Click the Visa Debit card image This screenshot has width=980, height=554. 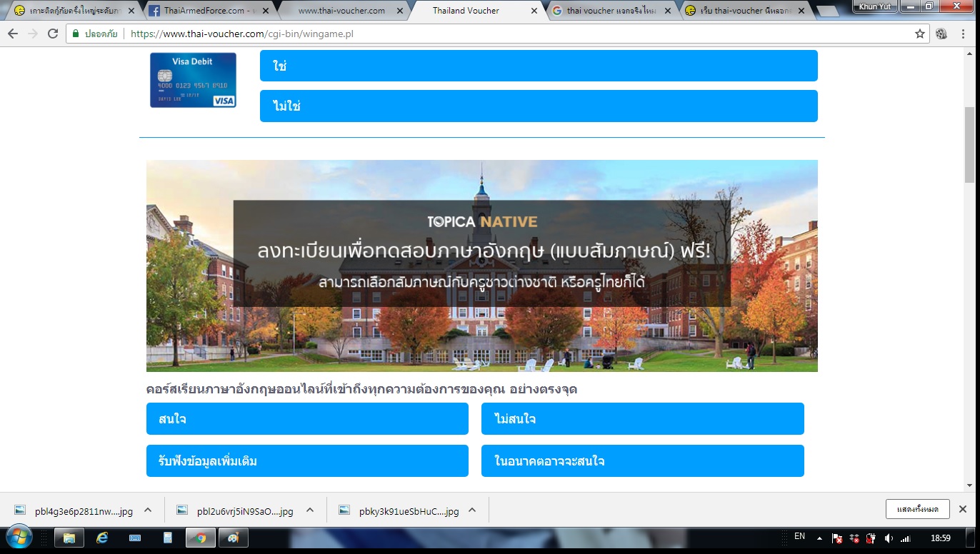193,80
